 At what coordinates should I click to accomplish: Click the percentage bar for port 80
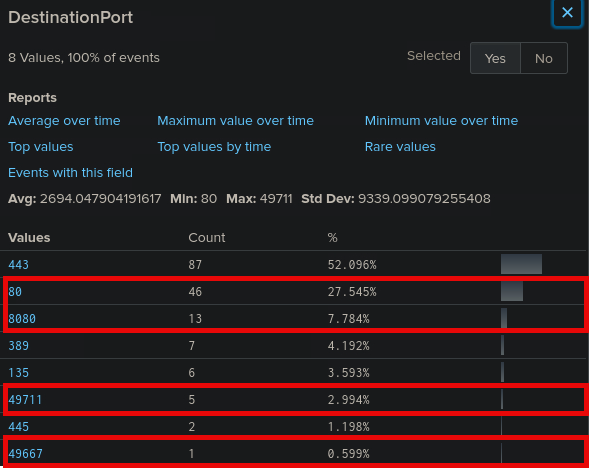512,291
